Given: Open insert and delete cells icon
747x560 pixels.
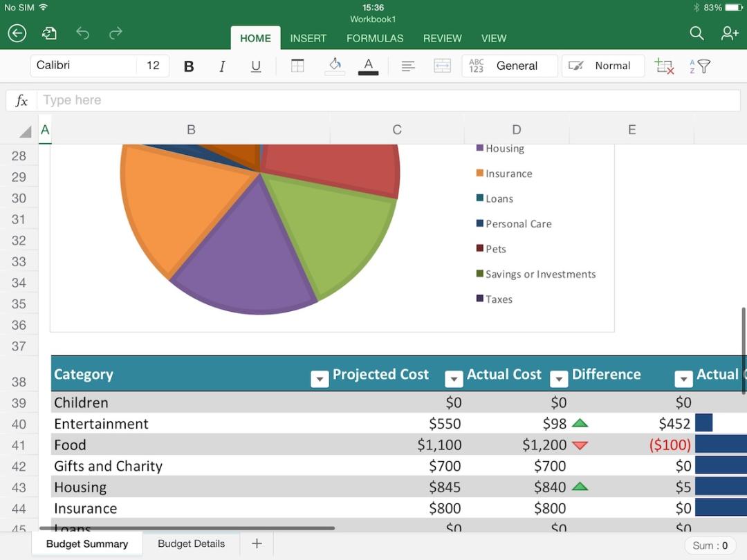Looking at the screenshot, I should 664,66.
